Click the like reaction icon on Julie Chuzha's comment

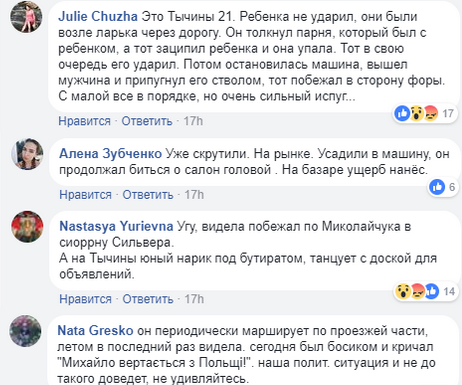pos(402,113)
